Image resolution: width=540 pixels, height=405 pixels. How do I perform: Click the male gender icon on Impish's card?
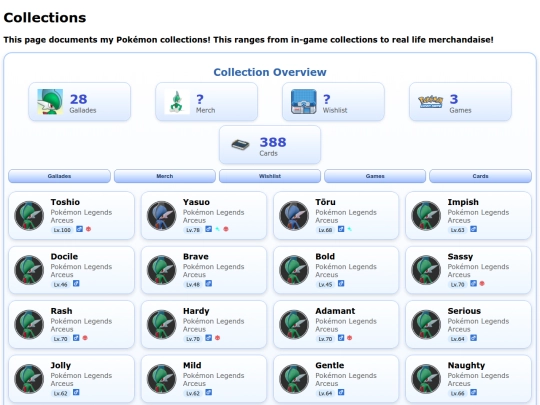(x=474, y=229)
